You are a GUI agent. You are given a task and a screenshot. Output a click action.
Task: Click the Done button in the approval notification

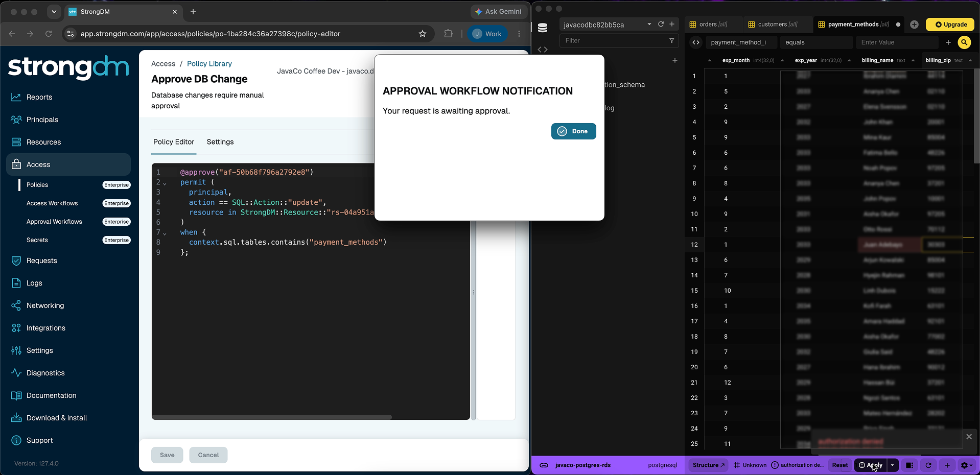coord(573,131)
